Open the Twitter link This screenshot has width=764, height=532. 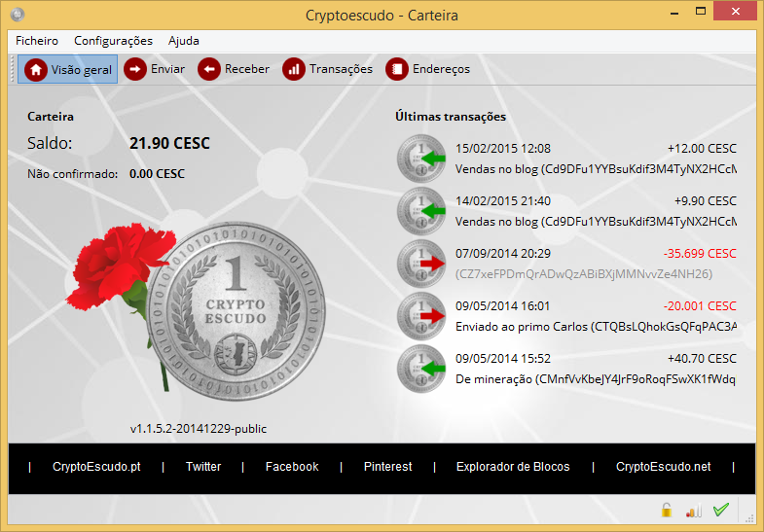coord(203,467)
